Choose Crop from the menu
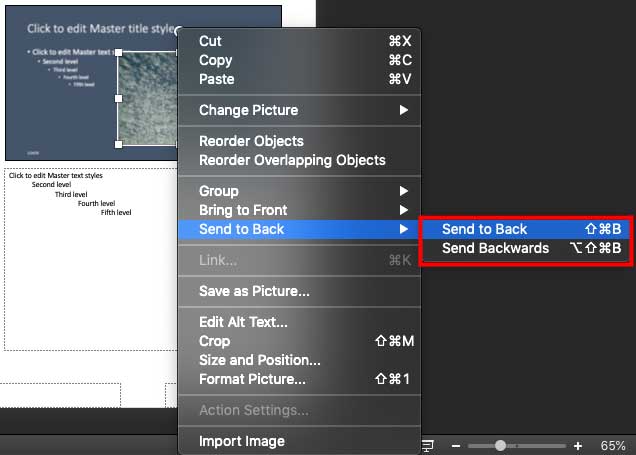 tap(215, 341)
